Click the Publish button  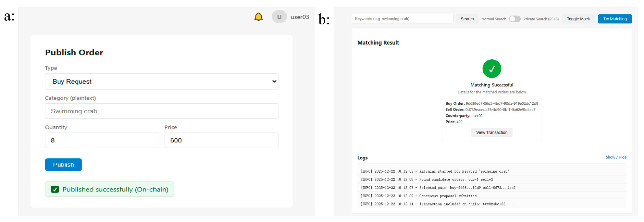click(x=63, y=165)
